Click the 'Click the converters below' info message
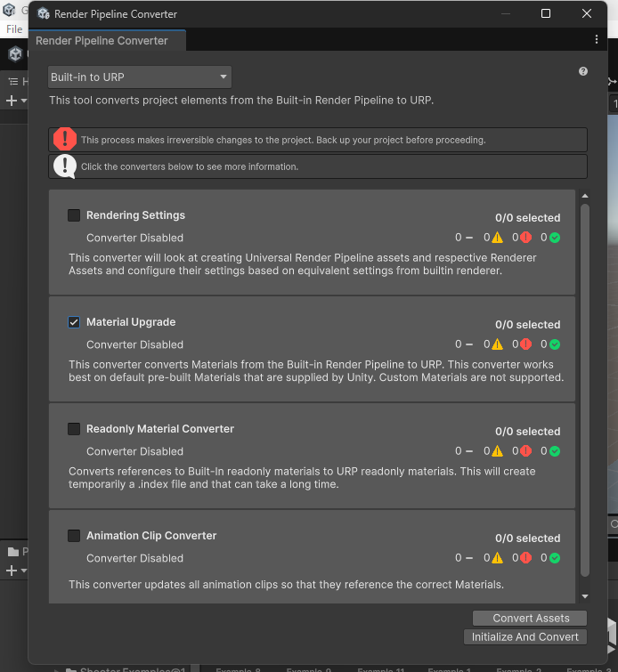Screen dimensions: 618x672 click(190, 166)
